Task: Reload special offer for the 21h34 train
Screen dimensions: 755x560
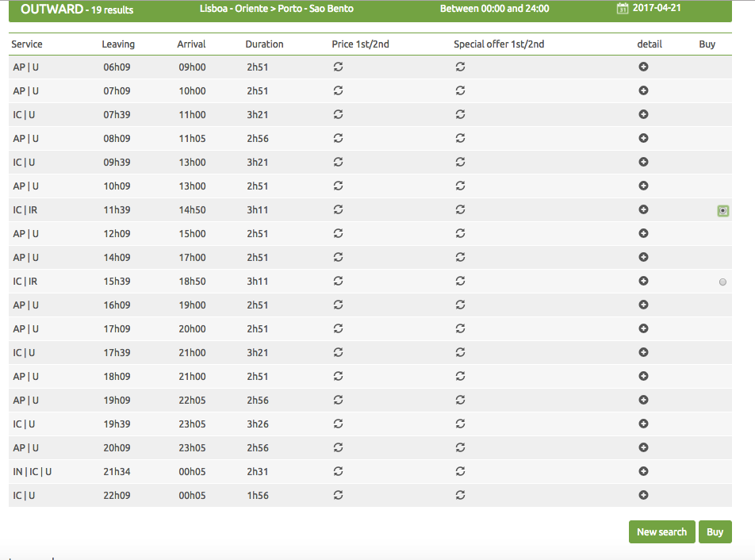Action: click(x=460, y=472)
